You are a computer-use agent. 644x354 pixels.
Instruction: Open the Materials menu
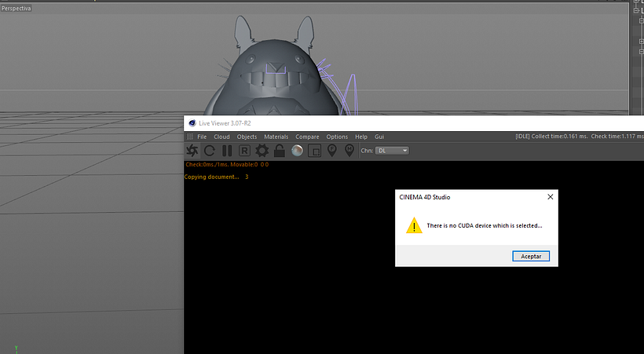(x=276, y=137)
